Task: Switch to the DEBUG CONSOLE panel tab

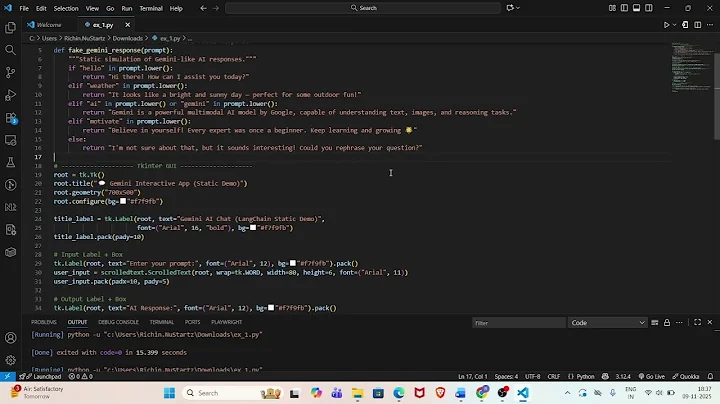Action: point(118,322)
